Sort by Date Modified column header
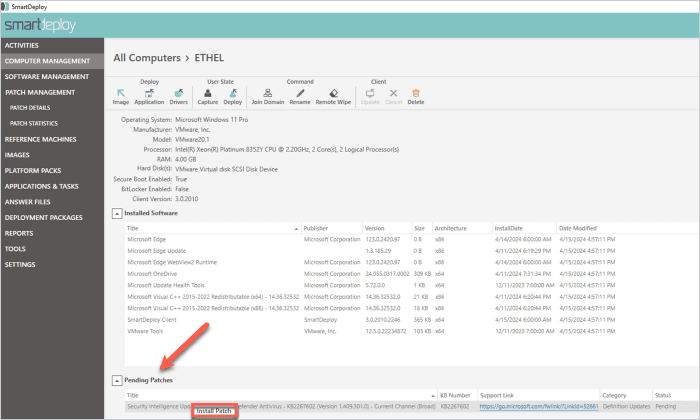Screen dimensions: 700x420 coord(578,229)
